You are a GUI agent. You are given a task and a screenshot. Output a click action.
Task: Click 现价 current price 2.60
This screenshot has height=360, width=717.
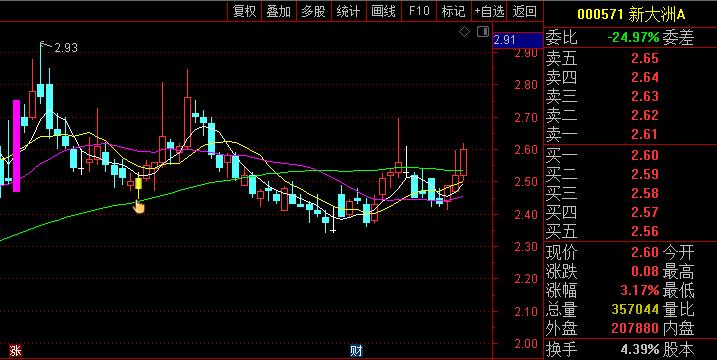click(645, 253)
